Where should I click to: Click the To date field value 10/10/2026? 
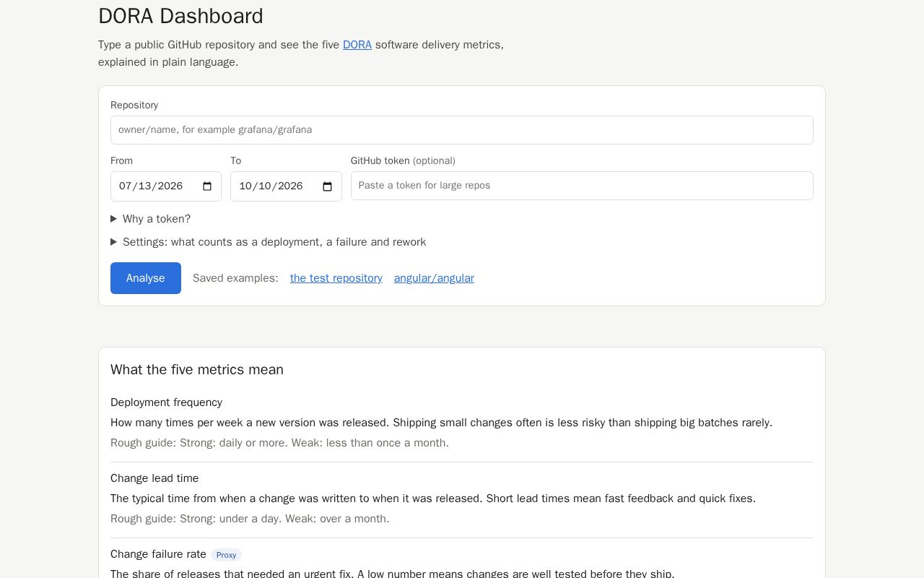pos(271,186)
